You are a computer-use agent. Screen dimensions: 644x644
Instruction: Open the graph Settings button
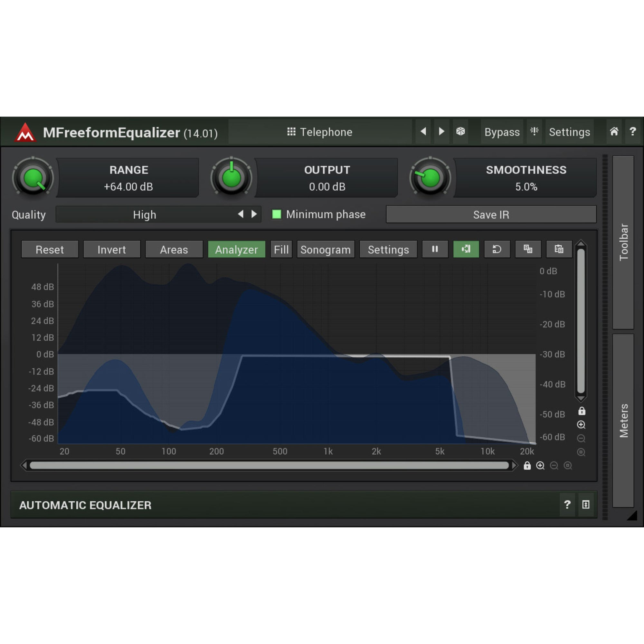tap(388, 249)
